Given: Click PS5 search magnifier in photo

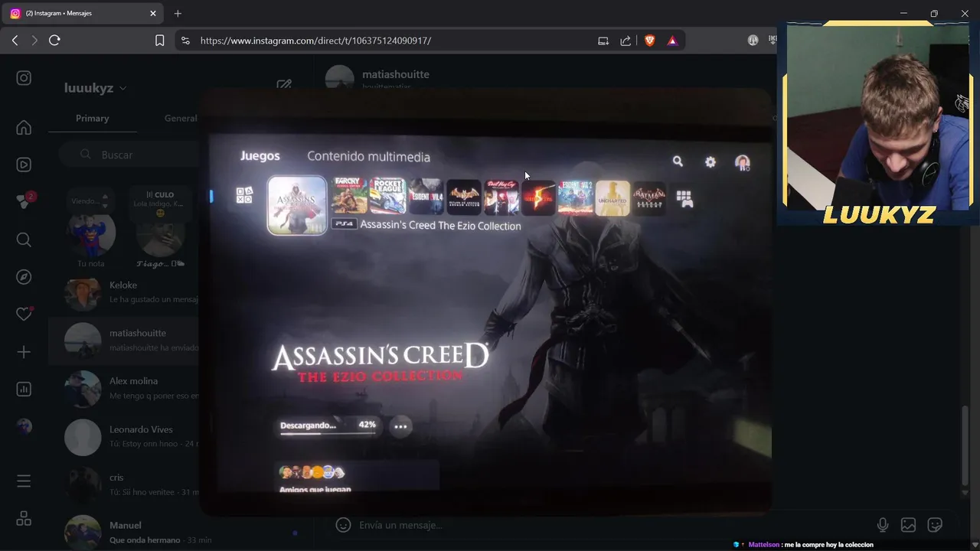Looking at the screenshot, I should click(x=678, y=161).
